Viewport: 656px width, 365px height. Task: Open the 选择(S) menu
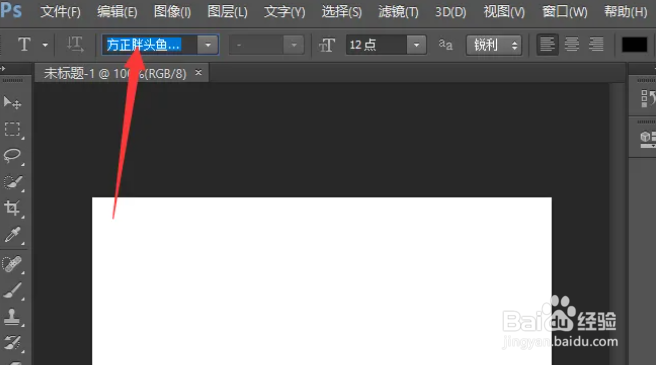341,11
